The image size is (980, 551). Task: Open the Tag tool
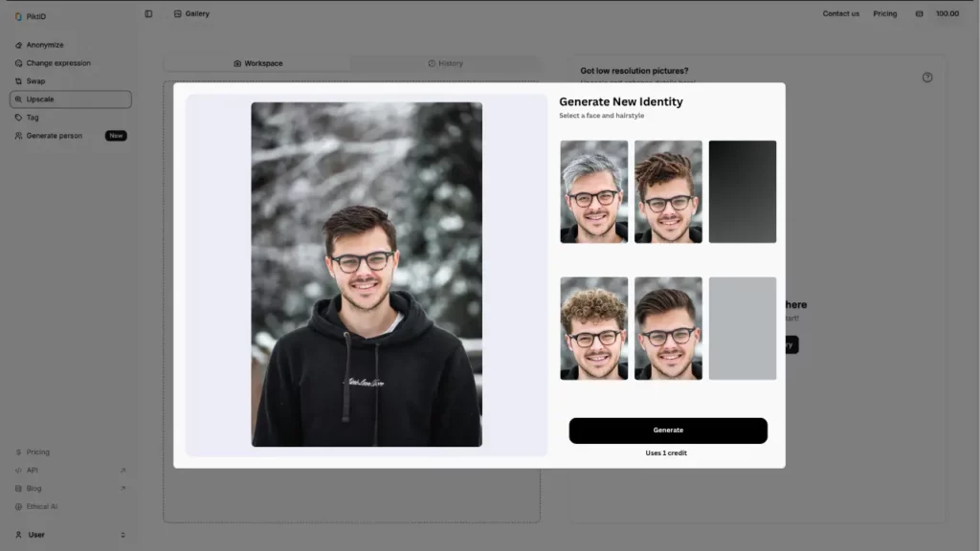pos(33,118)
